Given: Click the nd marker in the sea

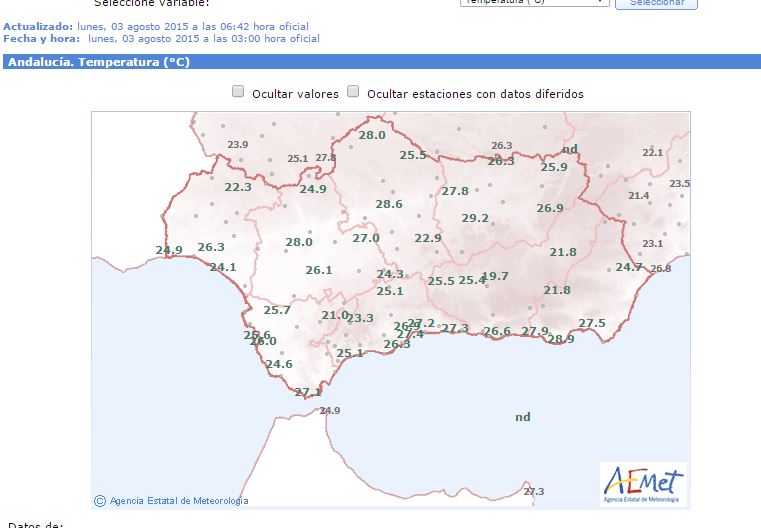Looking at the screenshot, I should pos(522,417).
